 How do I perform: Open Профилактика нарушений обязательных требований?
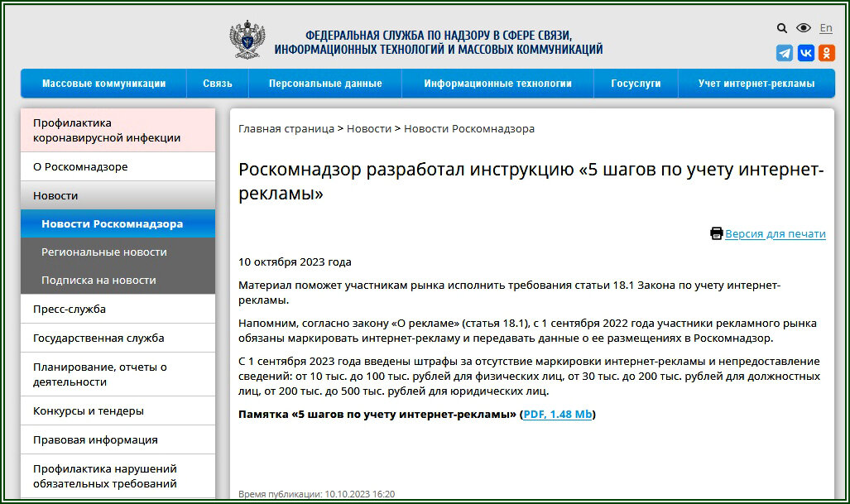tap(118, 477)
